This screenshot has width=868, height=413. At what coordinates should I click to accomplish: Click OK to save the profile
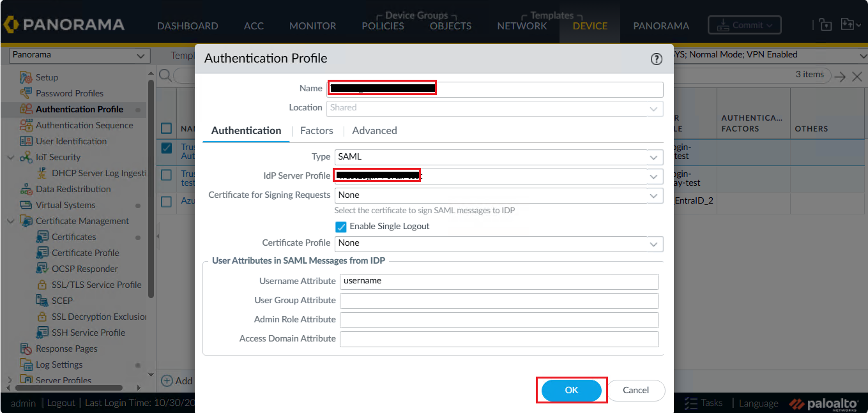click(x=571, y=390)
